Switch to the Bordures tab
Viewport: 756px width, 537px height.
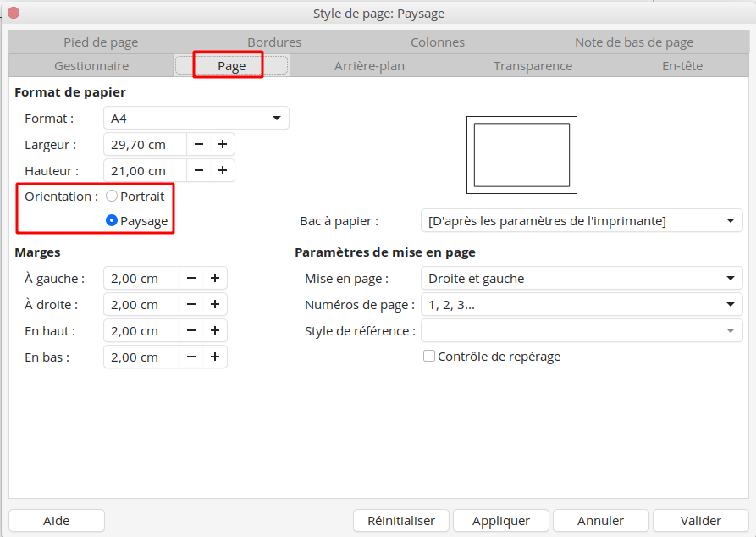274,42
